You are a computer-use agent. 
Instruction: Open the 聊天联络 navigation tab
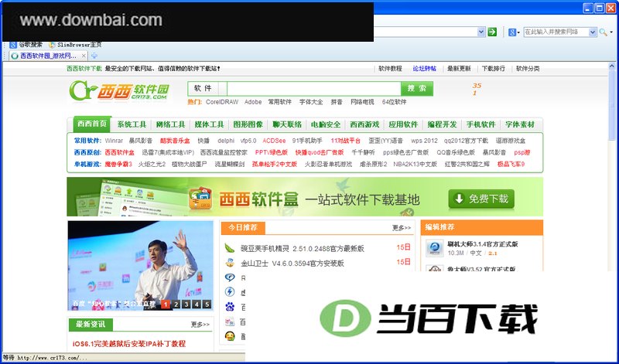click(287, 124)
